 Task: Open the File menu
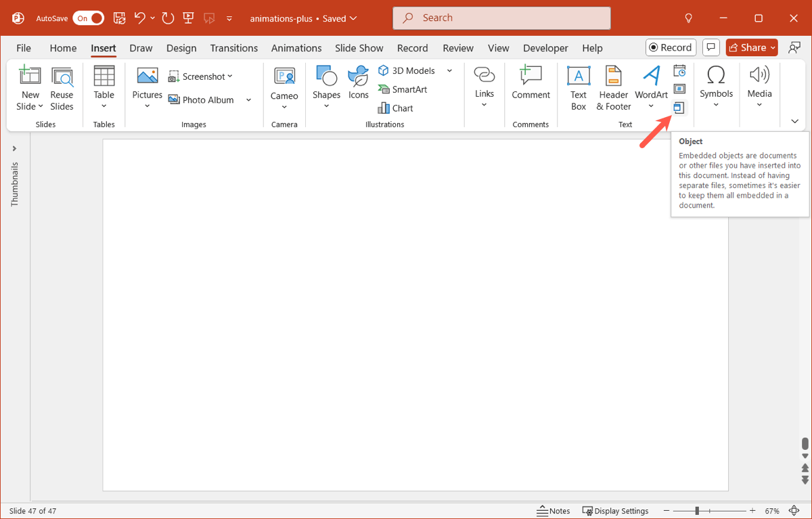coord(24,48)
